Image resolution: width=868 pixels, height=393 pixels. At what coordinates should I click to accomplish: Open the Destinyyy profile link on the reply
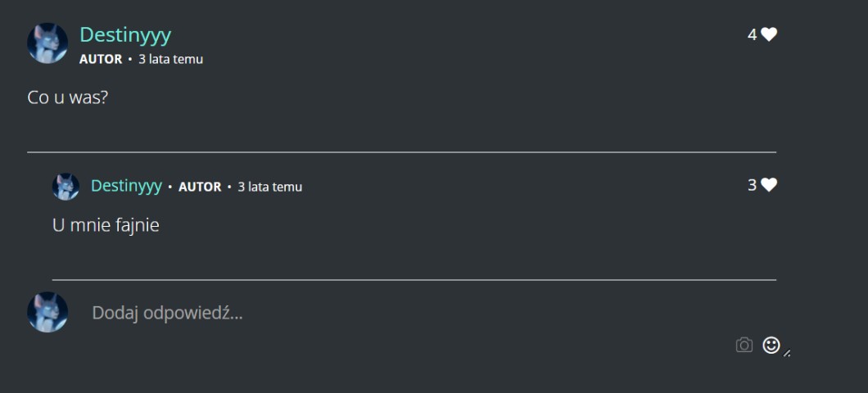click(x=126, y=186)
